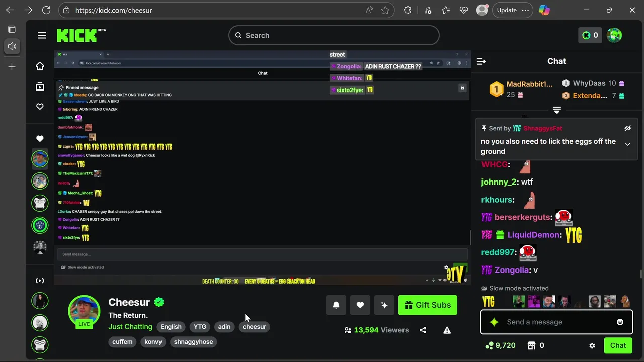The height and width of the screenshot is (362, 644).
Task: Click the stream video player
Action: coord(263,168)
